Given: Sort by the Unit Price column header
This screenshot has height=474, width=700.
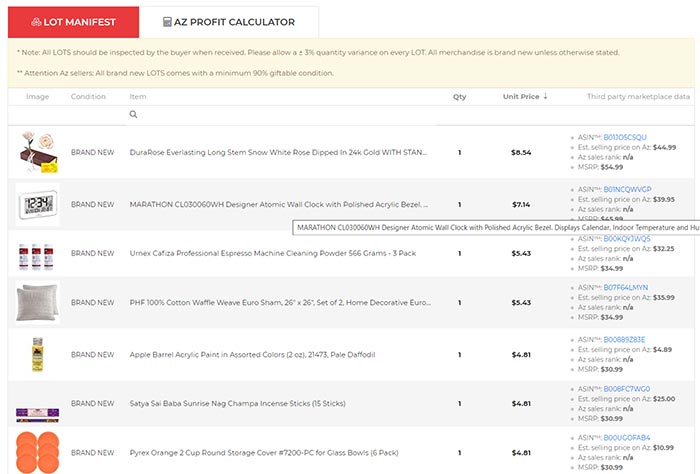Looking at the screenshot, I should point(521,96).
